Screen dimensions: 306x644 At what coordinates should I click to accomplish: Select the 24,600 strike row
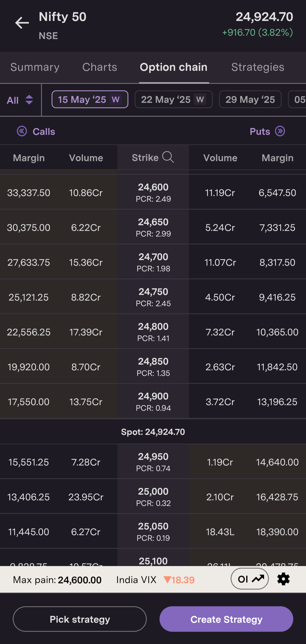tap(153, 192)
